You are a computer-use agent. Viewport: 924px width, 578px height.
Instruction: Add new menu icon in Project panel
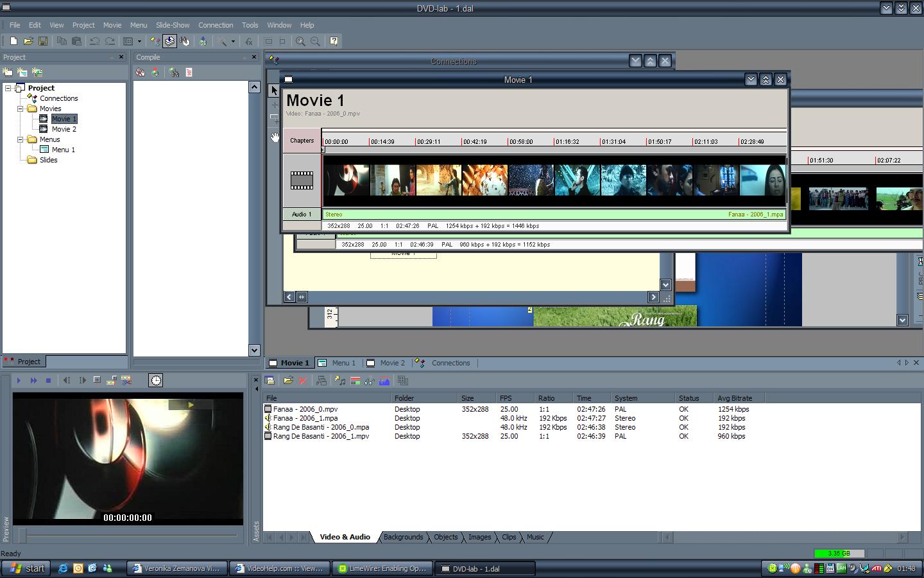point(22,73)
